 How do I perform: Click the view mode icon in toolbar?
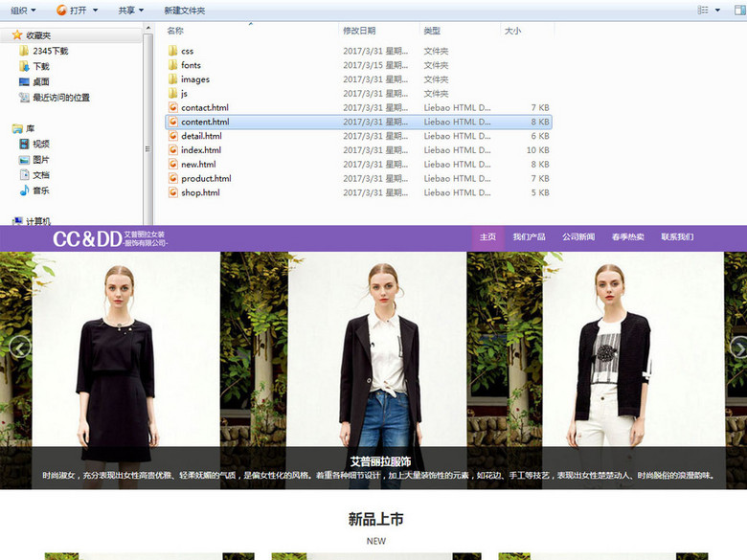coord(703,10)
